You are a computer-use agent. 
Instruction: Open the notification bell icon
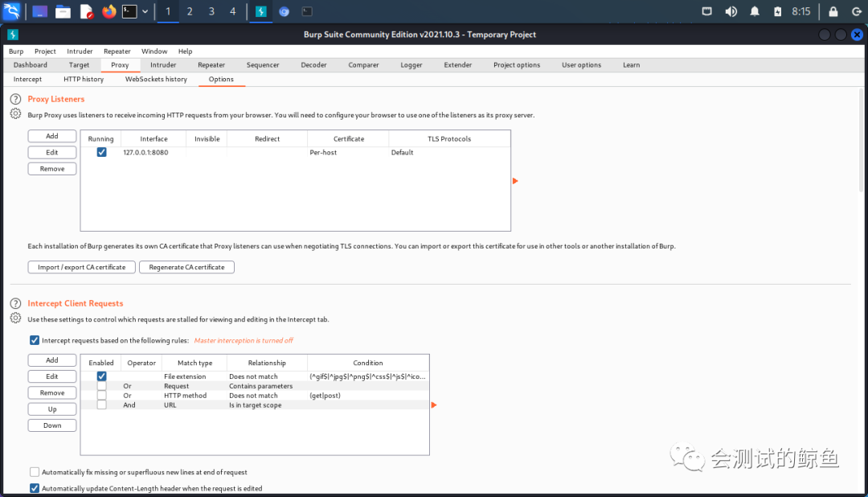coord(754,11)
